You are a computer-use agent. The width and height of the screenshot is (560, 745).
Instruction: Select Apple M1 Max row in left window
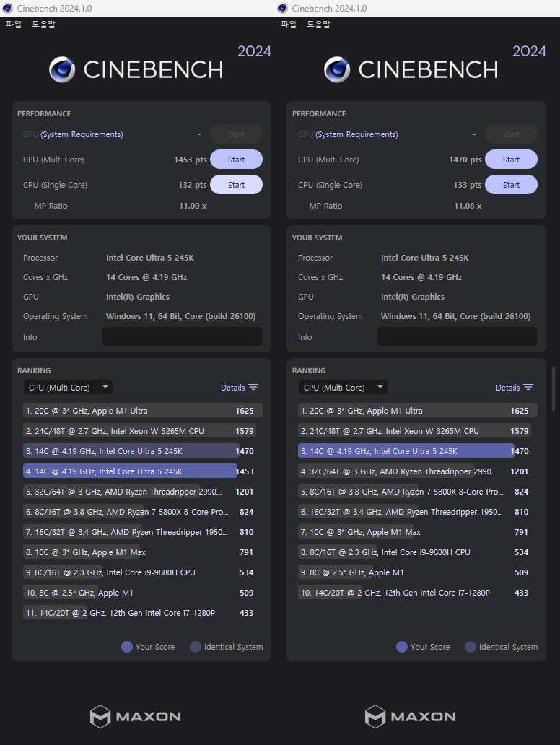click(142, 552)
